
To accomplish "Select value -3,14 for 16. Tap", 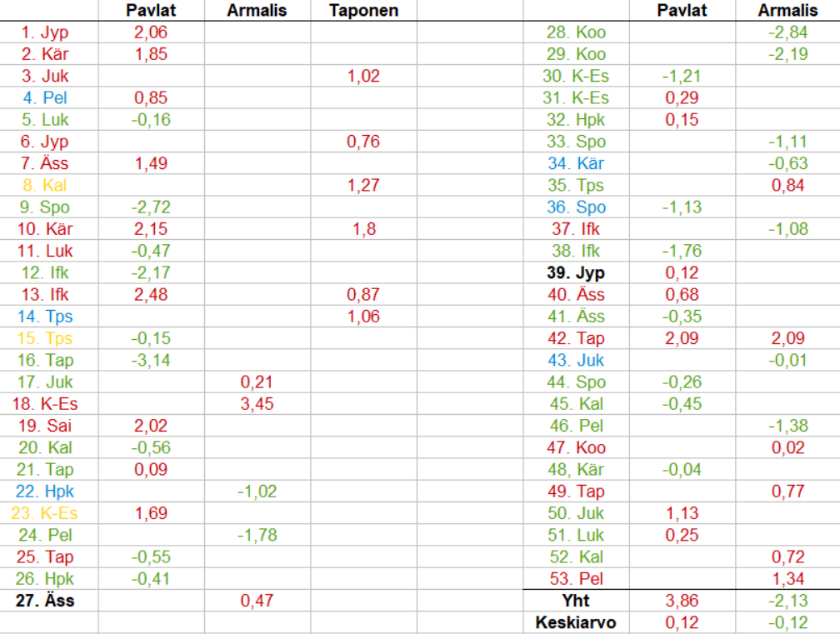I will (x=150, y=360).
